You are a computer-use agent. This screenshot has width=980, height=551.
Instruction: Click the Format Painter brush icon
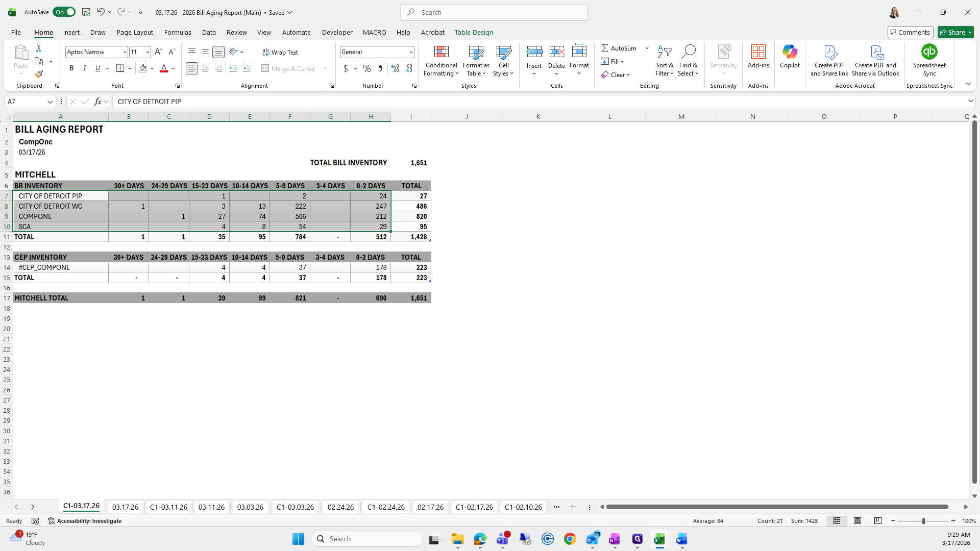click(x=39, y=74)
